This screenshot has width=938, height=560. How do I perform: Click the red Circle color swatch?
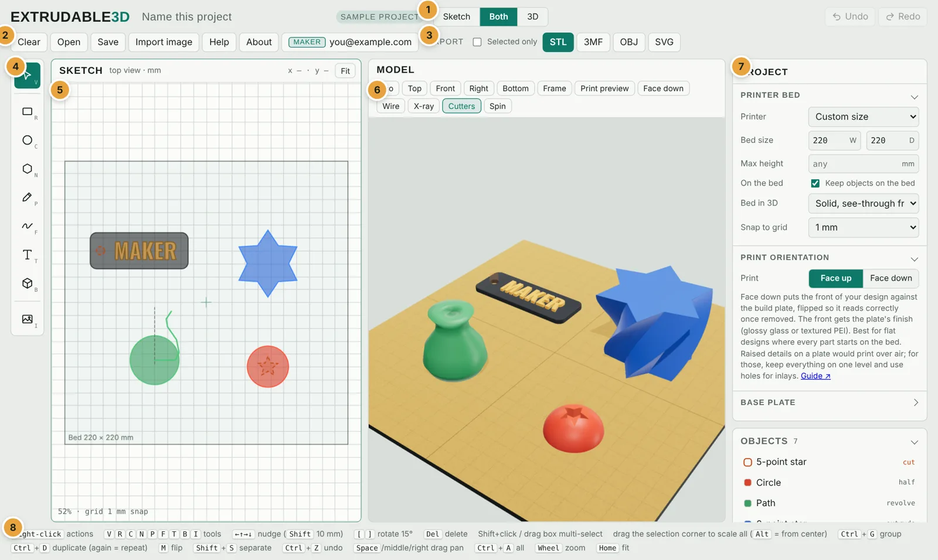coord(747,483)
